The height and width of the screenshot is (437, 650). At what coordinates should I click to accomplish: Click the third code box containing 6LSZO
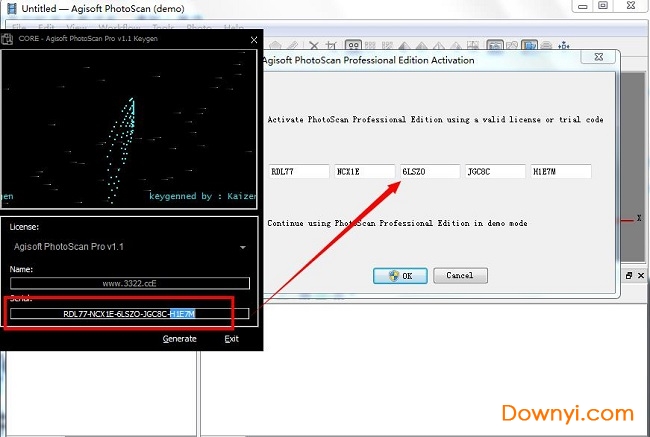[x=430, y=172]
